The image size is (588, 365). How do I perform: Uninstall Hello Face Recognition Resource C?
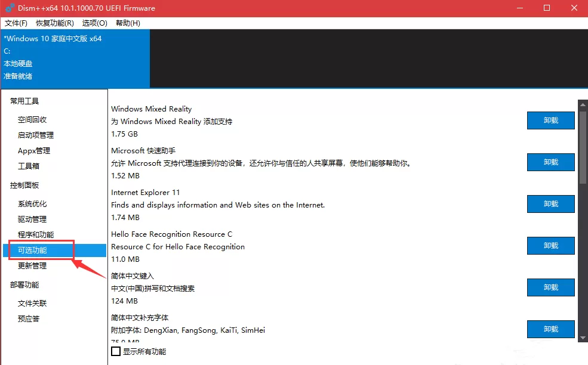pyautogui.click(x=550, y=246)
